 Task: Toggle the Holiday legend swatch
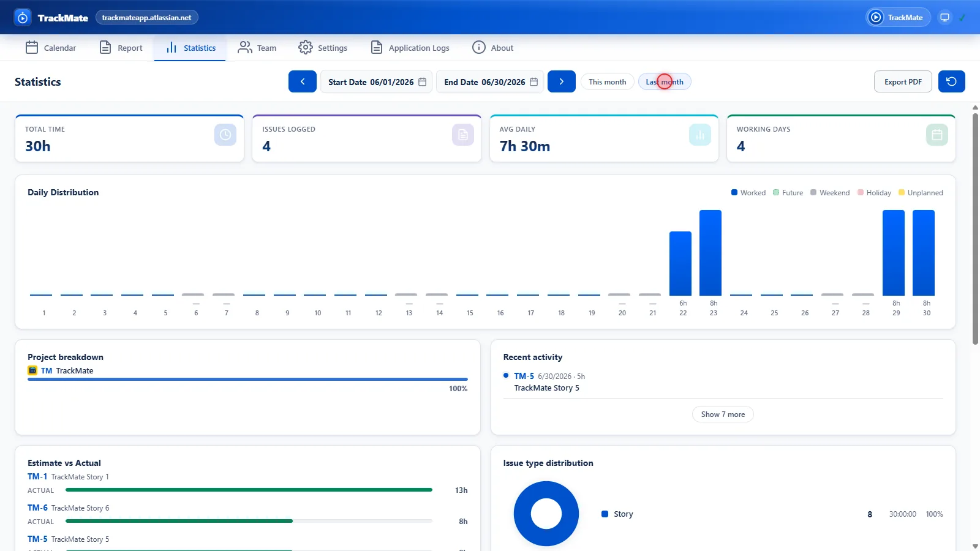[x=861, y=192]
